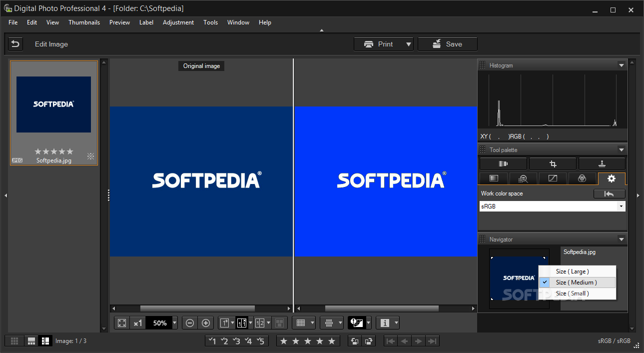The height and width of the screenshot is (353, 644).
Task: Click the fit-to-window view icon
Action: tap(122, 323)
